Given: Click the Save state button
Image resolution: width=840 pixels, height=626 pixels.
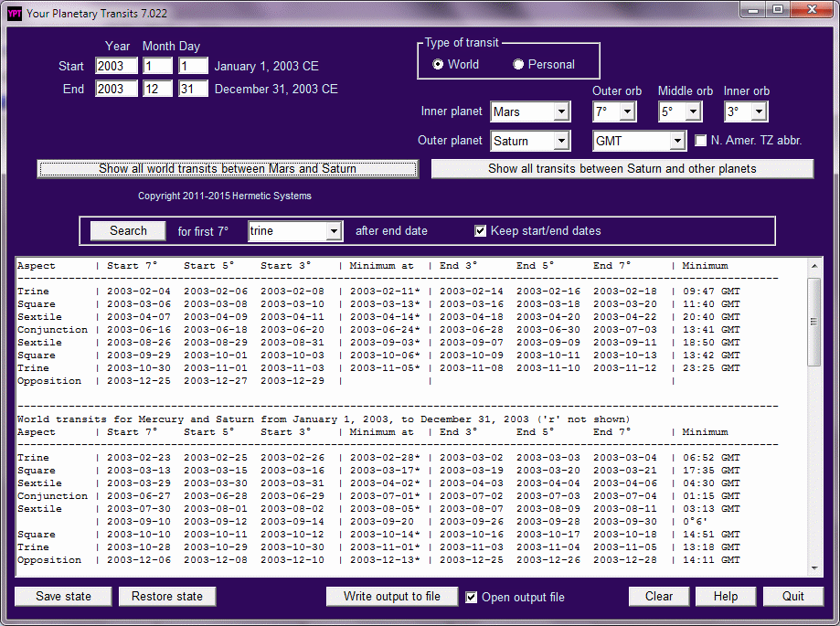Looking at the screenshot, I should pos(63,597).
